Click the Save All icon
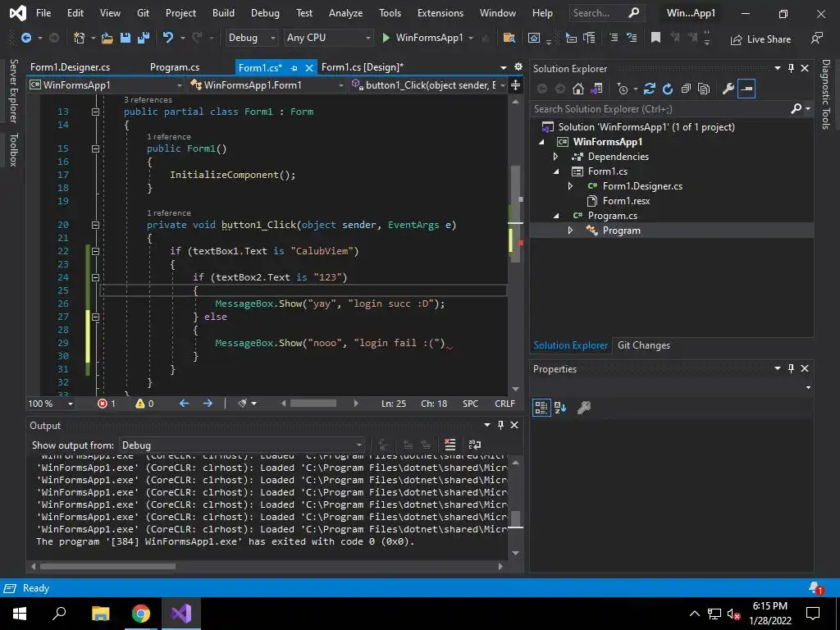This screenshot has width=840, height=630. point(144,38)
